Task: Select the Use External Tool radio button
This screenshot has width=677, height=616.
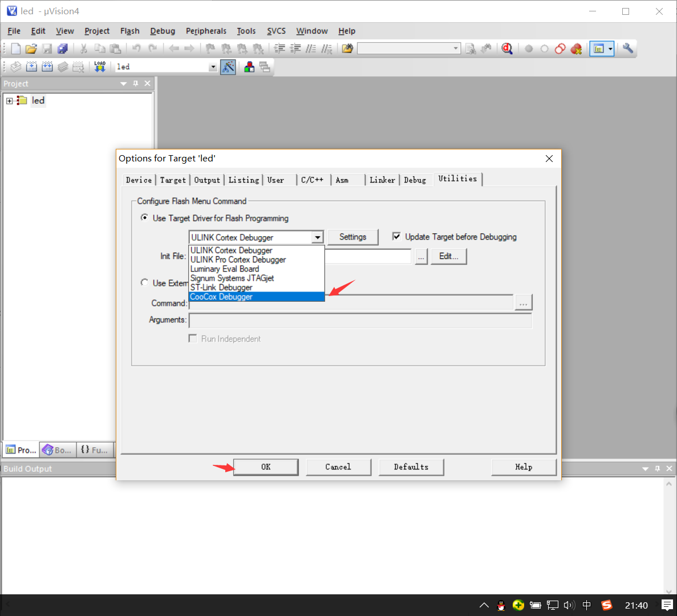Action: [x=144, y=282]
